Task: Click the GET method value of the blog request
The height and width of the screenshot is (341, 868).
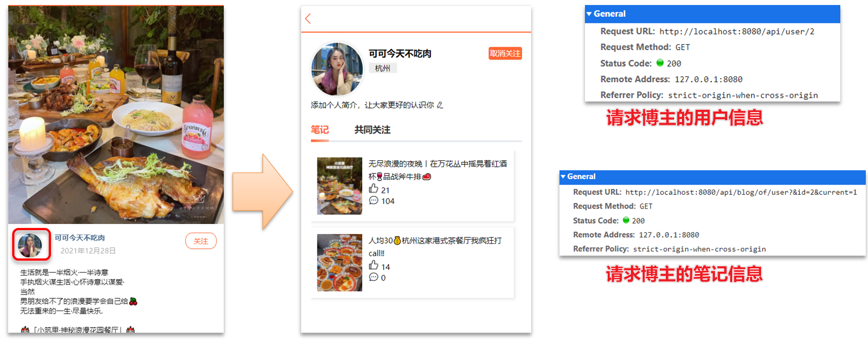Action: [x=646, y=206]
